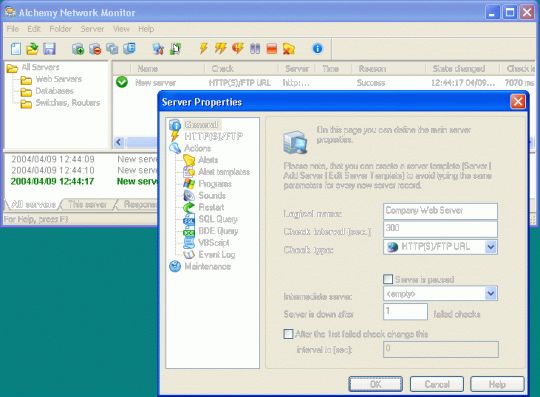Switch to All servers log tab

point(33,205)
